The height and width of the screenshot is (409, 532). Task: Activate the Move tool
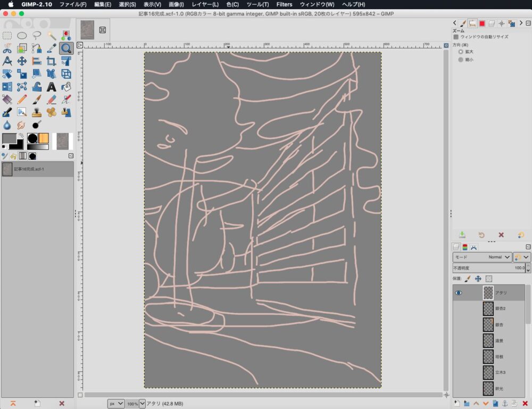(x=22, y=61)
